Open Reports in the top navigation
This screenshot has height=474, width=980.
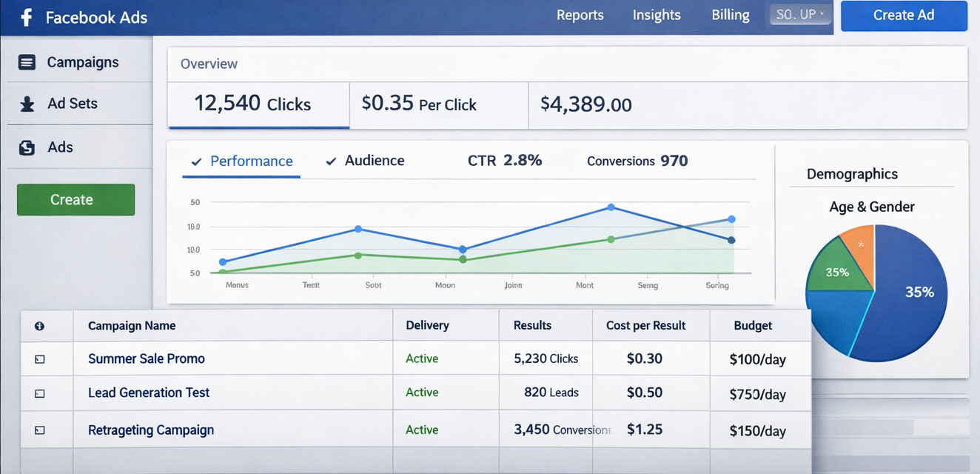tap(580, 16)
